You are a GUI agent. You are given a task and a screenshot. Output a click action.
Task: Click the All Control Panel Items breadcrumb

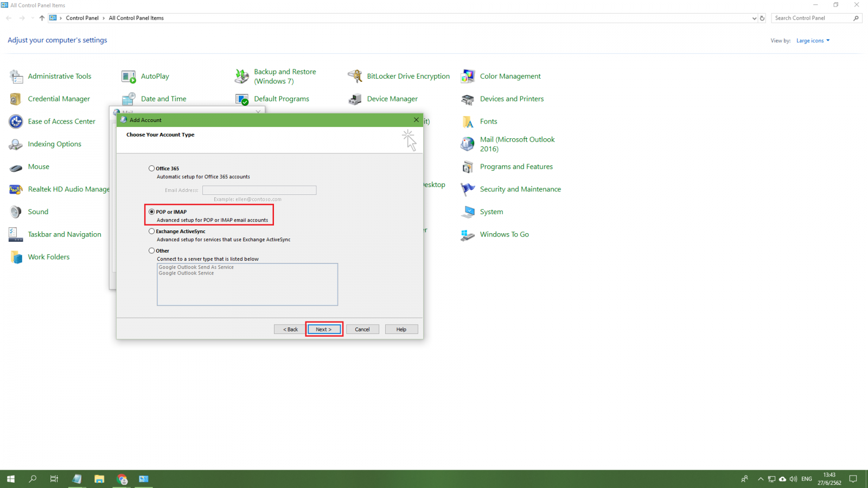136,18
